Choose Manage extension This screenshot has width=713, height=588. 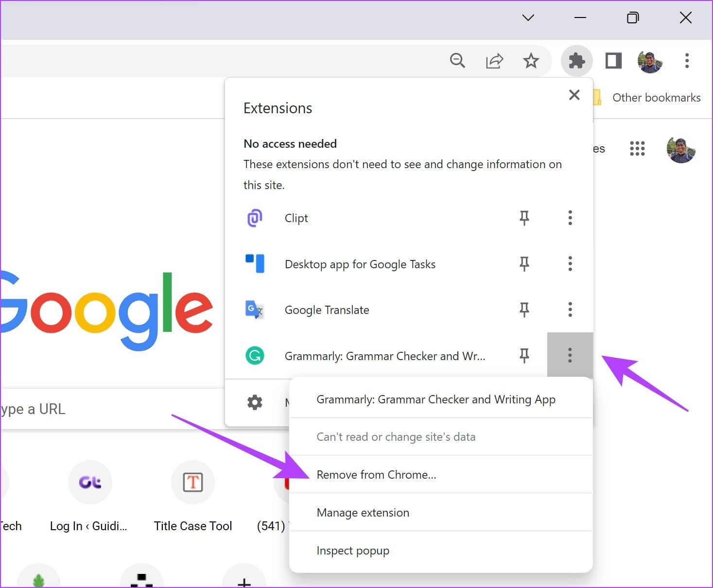441,513
